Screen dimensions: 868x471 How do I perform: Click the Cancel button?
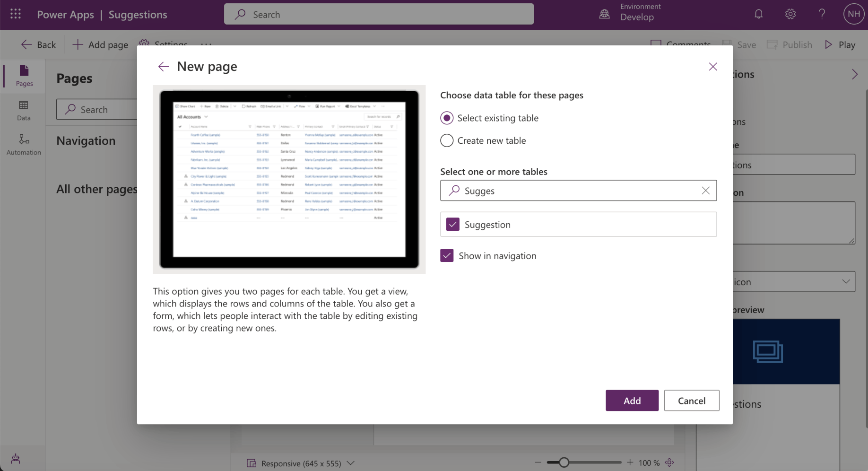pos(692,401)
